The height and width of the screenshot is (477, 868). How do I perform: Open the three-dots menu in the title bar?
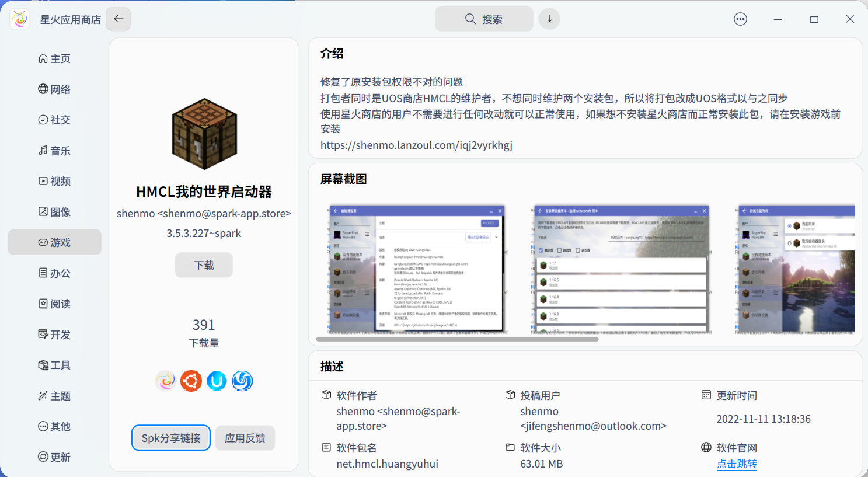point(740,19)
